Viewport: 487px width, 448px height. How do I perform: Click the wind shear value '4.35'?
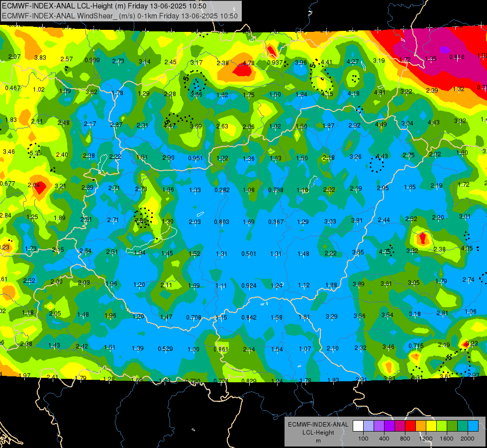[x=467, y=248]
